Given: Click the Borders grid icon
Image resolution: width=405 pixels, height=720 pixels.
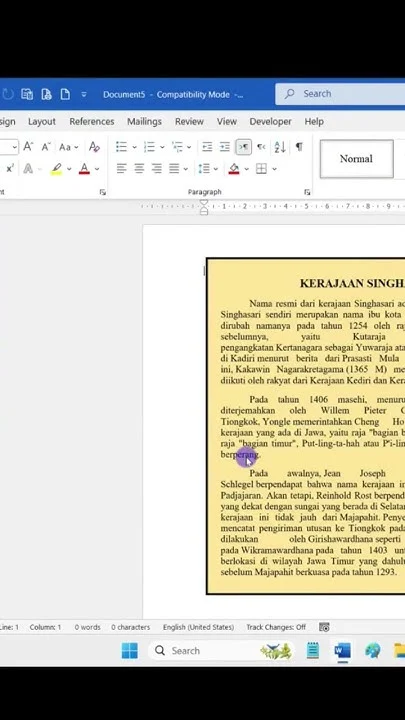Looking at the screenshot, I should [261, 169].
